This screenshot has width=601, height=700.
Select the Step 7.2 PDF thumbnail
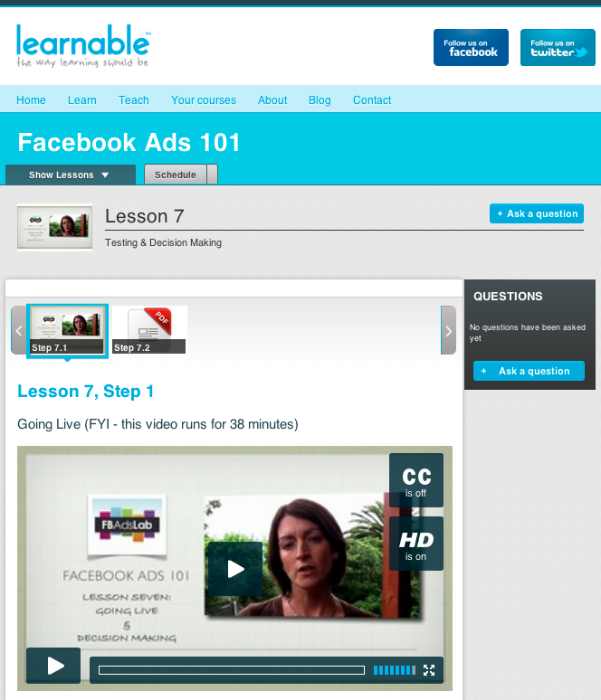click(x=148, y=330)
